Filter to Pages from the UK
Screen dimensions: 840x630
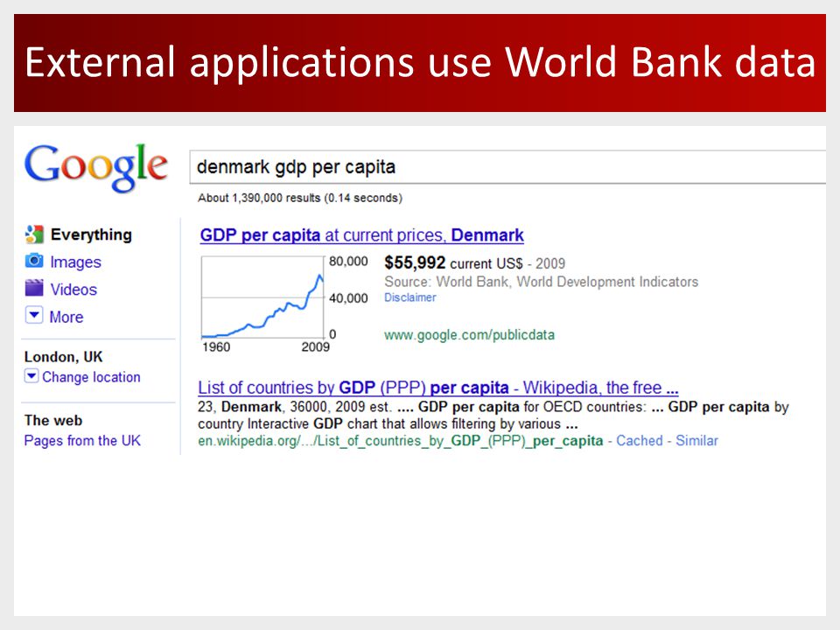tap(82, 440)
